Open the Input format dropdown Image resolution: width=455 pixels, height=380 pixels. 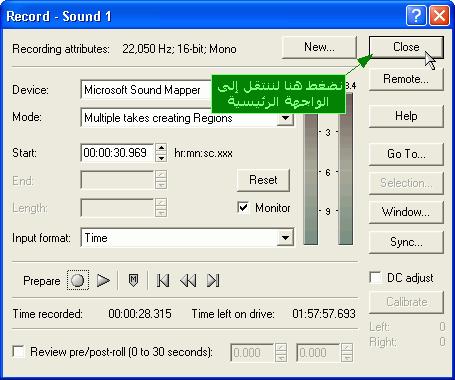(285, 238)
